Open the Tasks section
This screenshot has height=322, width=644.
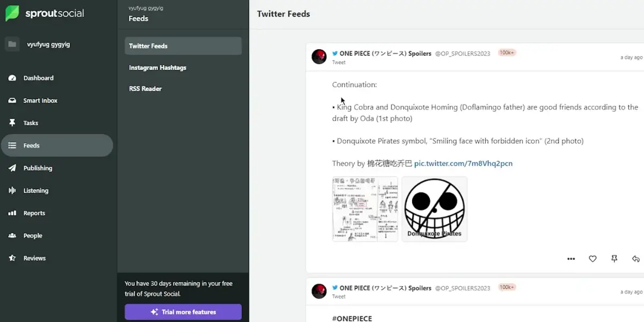coord(57,123)
